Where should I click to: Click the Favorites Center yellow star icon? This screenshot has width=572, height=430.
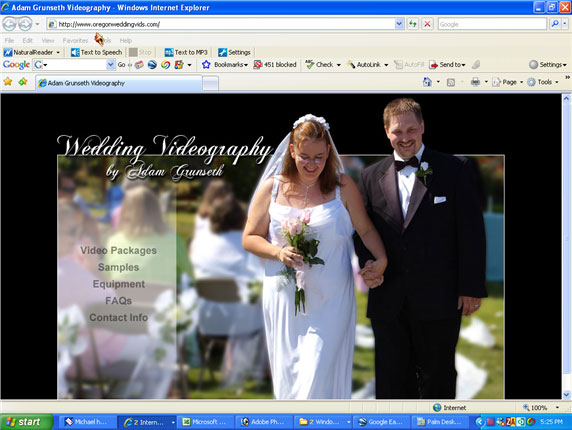(8, 82)
